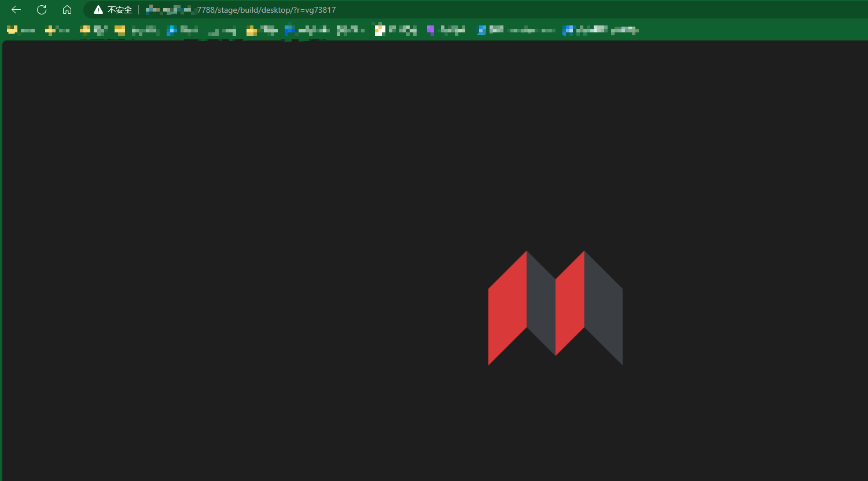868x481 pixels.
Task: View the 不安全 site security warning
Action: (x=113, y=10)
